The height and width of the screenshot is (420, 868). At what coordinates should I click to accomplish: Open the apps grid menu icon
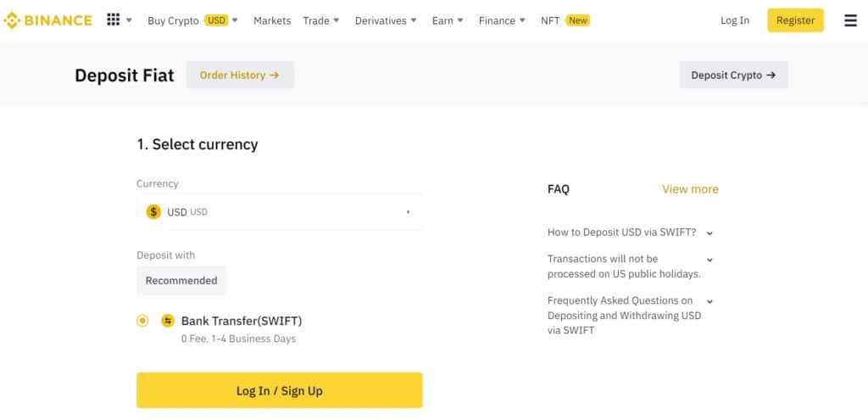point(114,20)
